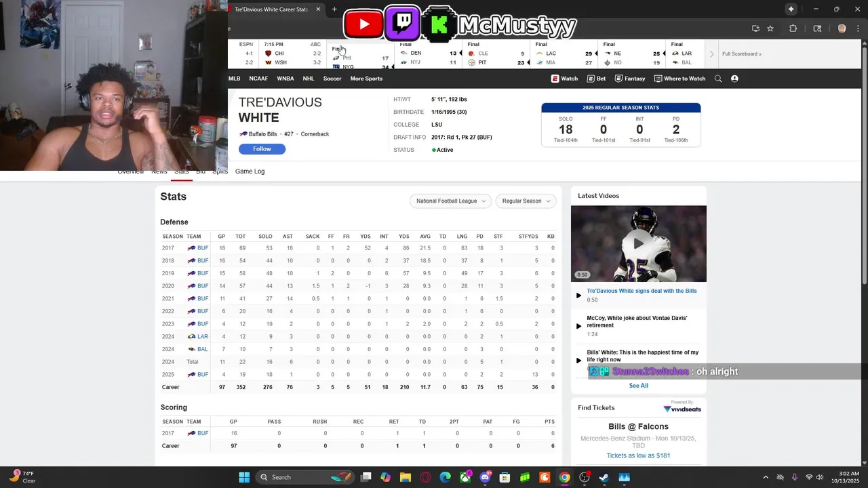The image size is (868, 488).
Task: Bookmark this page with the star icon
Action: (770, 28)
